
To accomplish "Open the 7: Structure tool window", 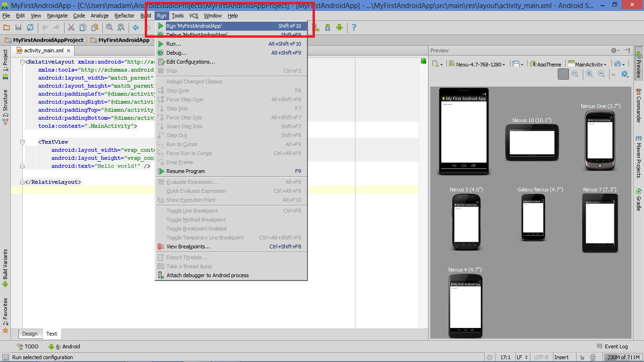I will (x=5, y=107).
